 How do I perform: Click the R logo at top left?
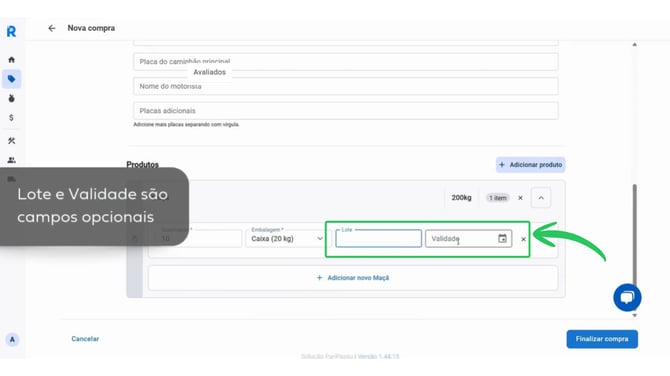tap(12, 31)
